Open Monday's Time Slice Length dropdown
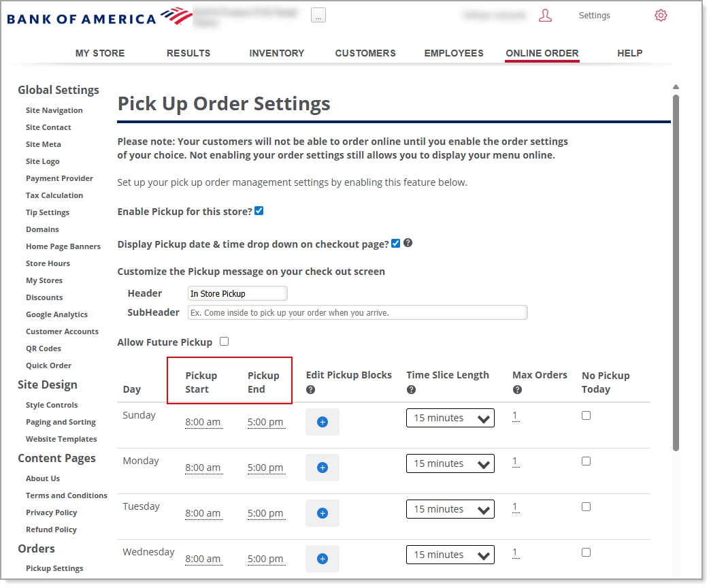This screenshot has height=588, width=711. [x=450, y=463]
